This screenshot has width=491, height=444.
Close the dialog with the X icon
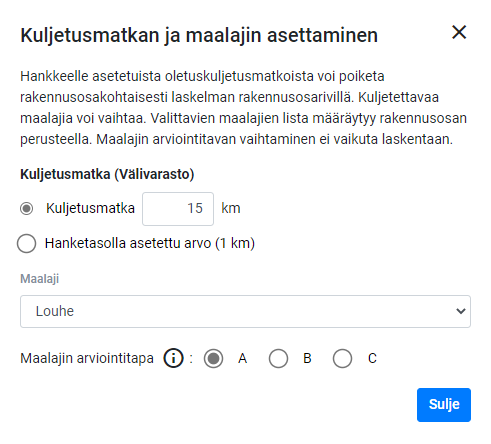coord(459,32)
